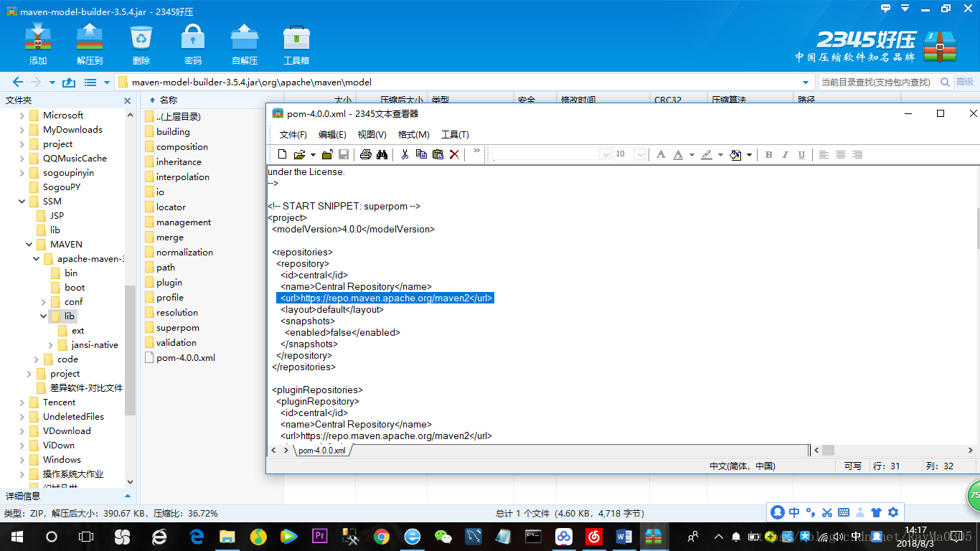The height and width of the screenshot is (551, 980).
Task: Click the text viewer horizontal scrollbar
Action: (894, 450)
